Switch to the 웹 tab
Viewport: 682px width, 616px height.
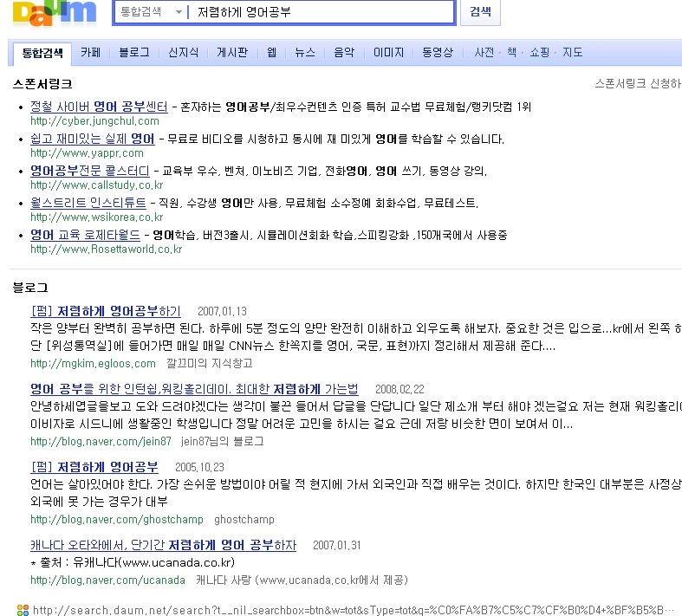271,53
